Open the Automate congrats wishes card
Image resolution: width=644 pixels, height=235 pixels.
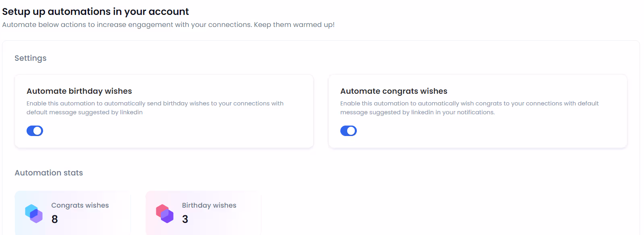(478, 111)
